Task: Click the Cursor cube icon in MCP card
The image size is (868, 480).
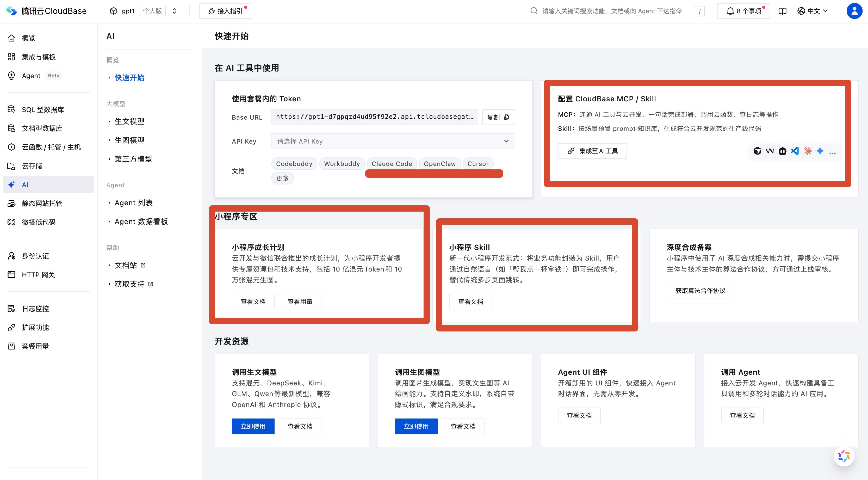Action: 757,151
